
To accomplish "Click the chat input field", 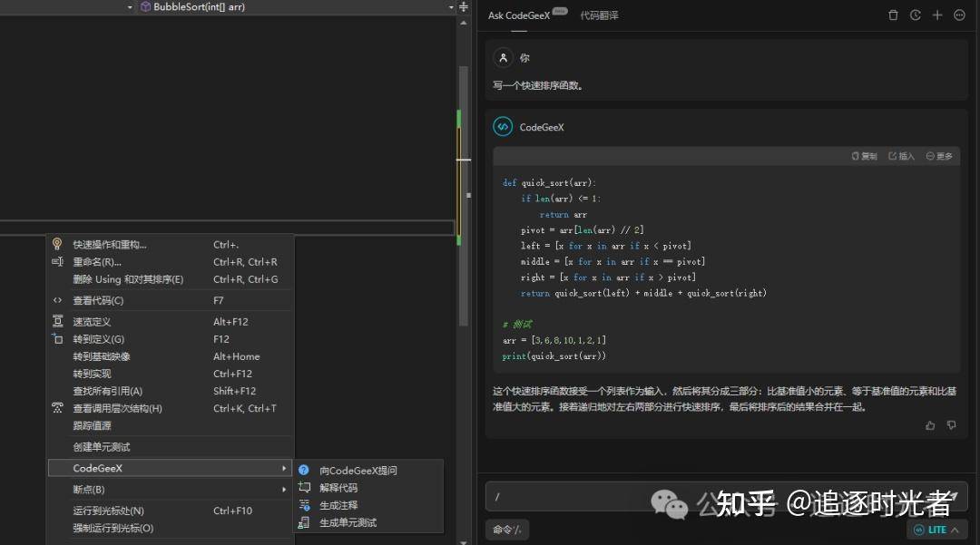I will [x=726, y=497].
